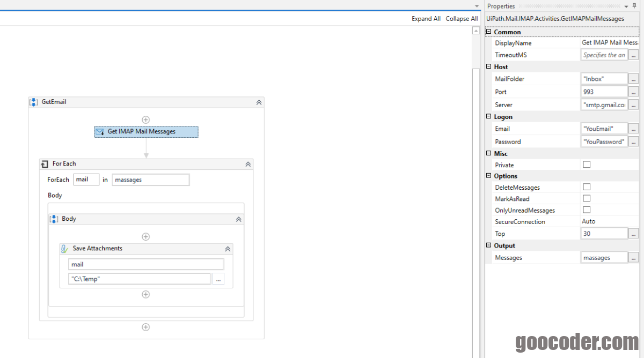Toggle the Private checkbox
Image resolution: width=644 pixels, height=358 pixels.
[587, 165]
